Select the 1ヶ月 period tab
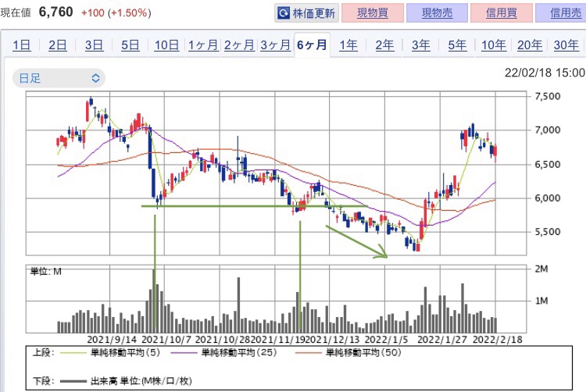 coord(202,45)
